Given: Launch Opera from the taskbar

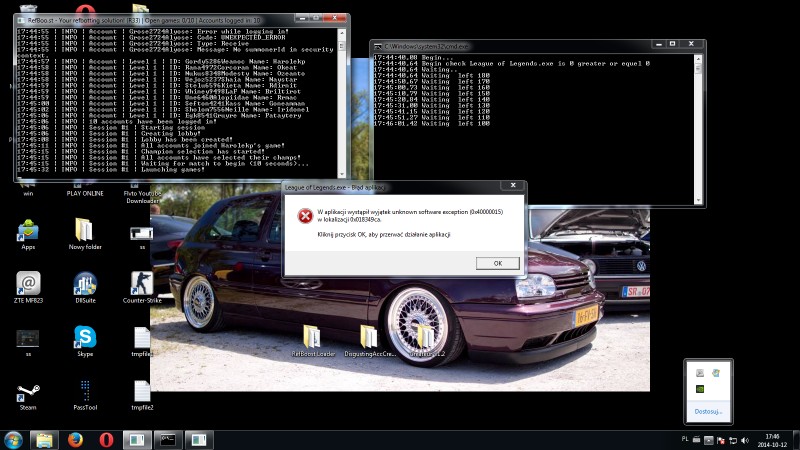Looking at the screenshot, I should point(106,440).
